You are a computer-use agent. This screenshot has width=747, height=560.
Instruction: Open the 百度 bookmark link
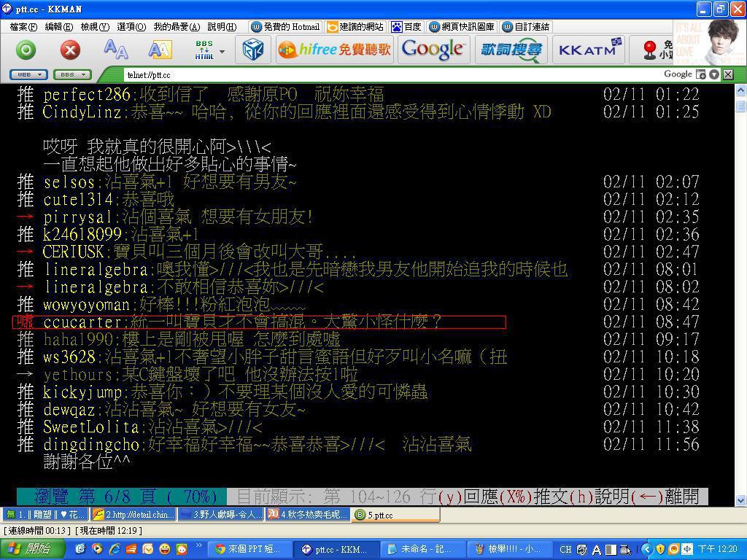(406, 27)
